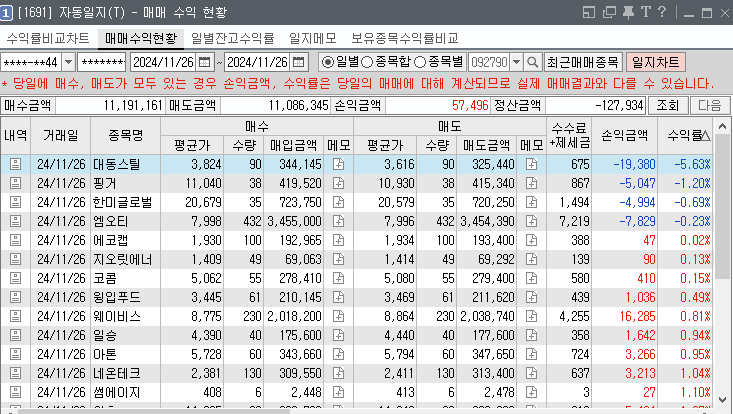This screenshot has height=414, width=733.
Task: Switch to 보유종목수익률비교 tab
Action: pyautogui.click(x=405, y=38)
